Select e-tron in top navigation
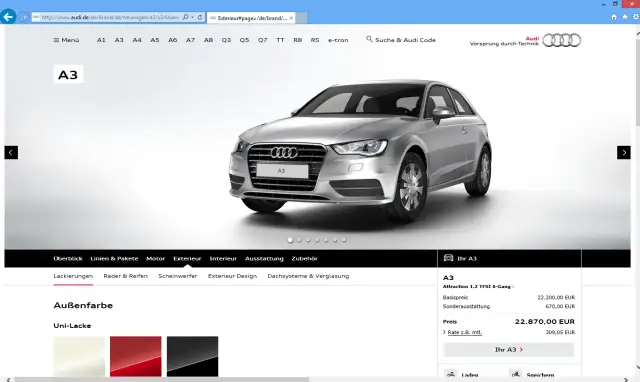Screen dimensions: 640x382 pos(338,40)
